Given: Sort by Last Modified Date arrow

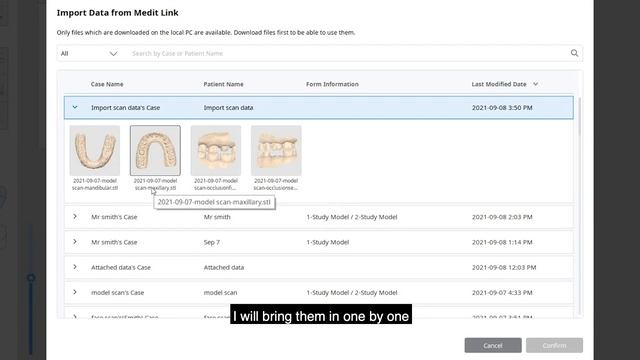Looking at the screenshot, I should (536, 84).
